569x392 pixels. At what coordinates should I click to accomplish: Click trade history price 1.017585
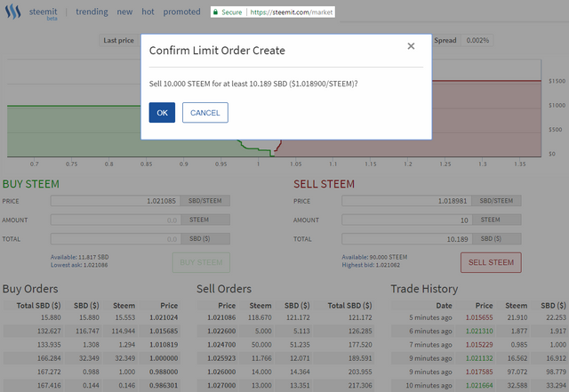click(479, 372)
